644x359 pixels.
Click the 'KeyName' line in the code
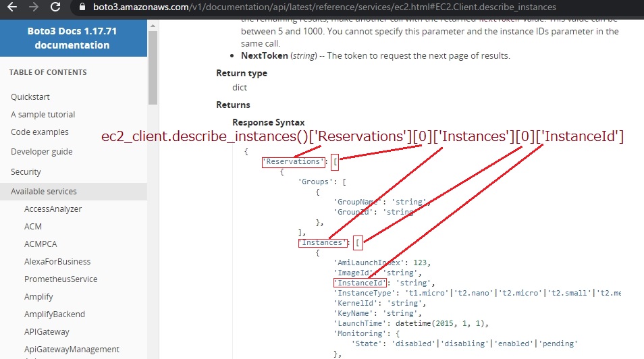377,313
